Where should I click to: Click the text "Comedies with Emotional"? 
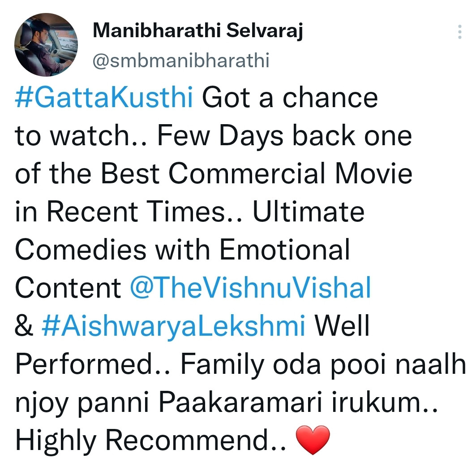coord(182,250)
